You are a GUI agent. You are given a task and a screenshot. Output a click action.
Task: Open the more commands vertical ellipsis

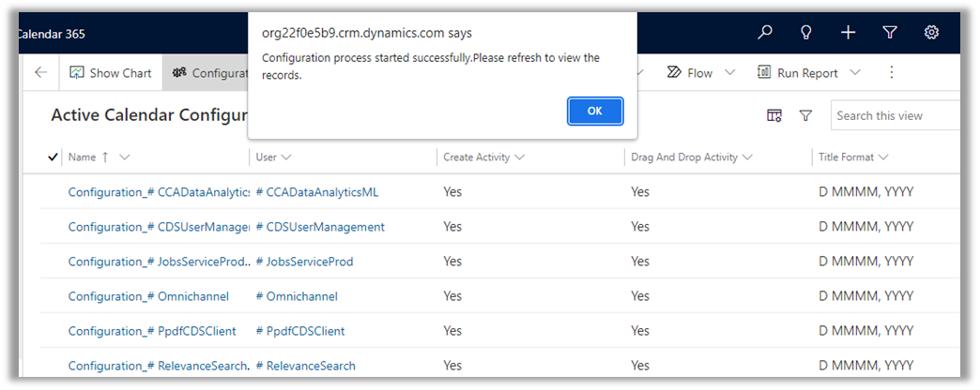click(892, 73)
